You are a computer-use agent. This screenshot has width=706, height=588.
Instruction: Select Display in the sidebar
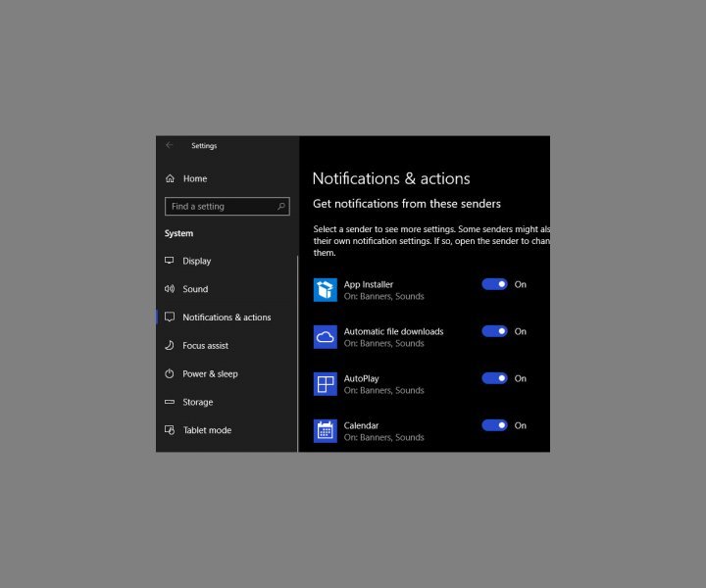227,261
